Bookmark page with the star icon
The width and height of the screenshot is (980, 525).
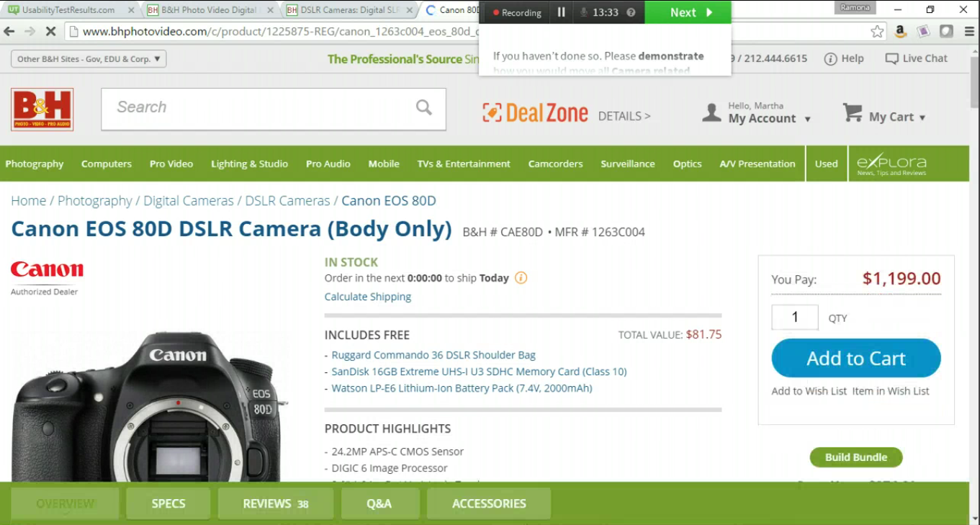click(877, 32)
